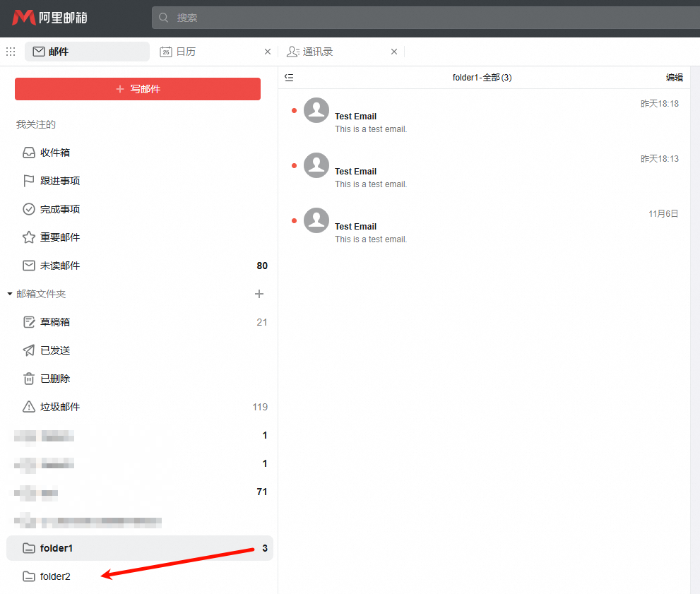The width and height of the screenshot is (700, 594).
Task: Switch to the 日历 tab
Action: tap(215, 52)
